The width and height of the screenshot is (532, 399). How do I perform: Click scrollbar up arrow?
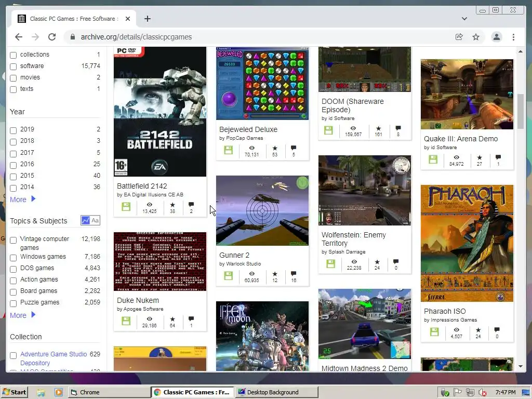pyautogui.click(x=521, y=51)
